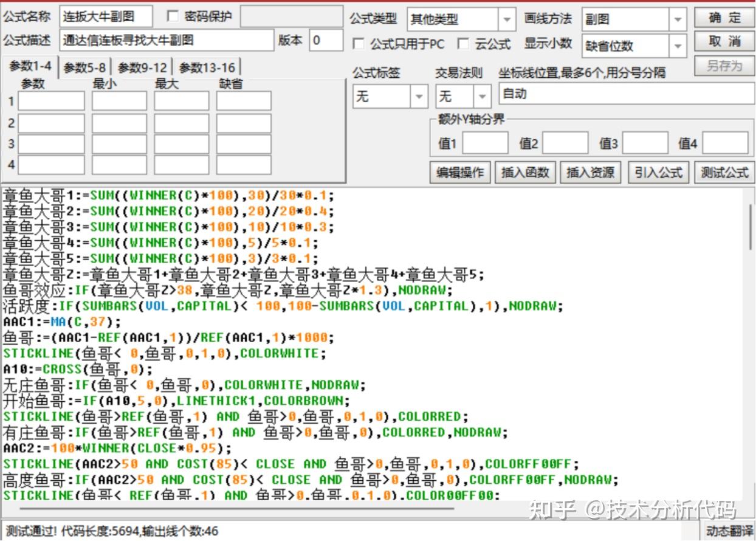Screen dimensions: 756x541
Task: Click line AAC2:=100*WINNER(CLOSE*0.95)
Action: (118, 448)
